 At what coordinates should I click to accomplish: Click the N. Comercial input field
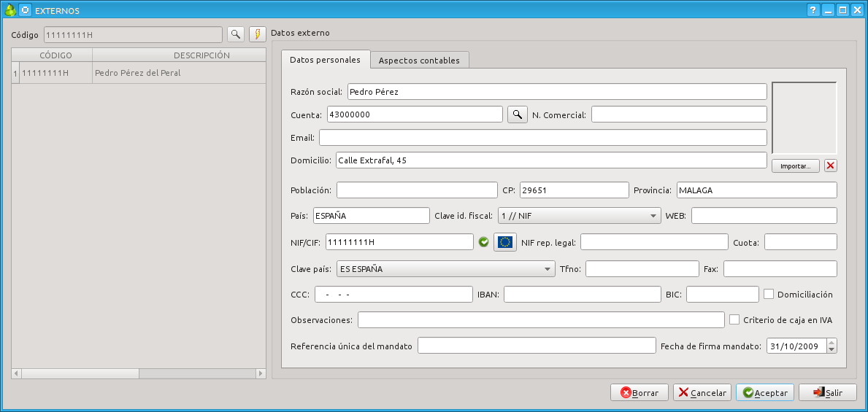click(679, 114)
